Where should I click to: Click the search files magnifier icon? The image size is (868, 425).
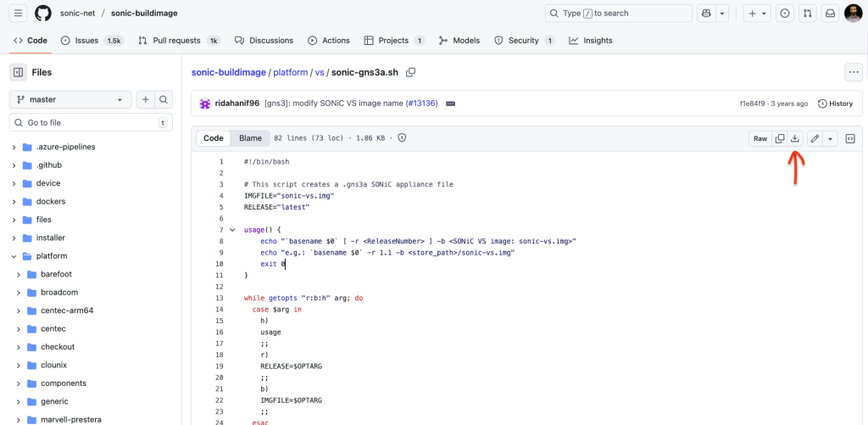click(x=164, y=99)
